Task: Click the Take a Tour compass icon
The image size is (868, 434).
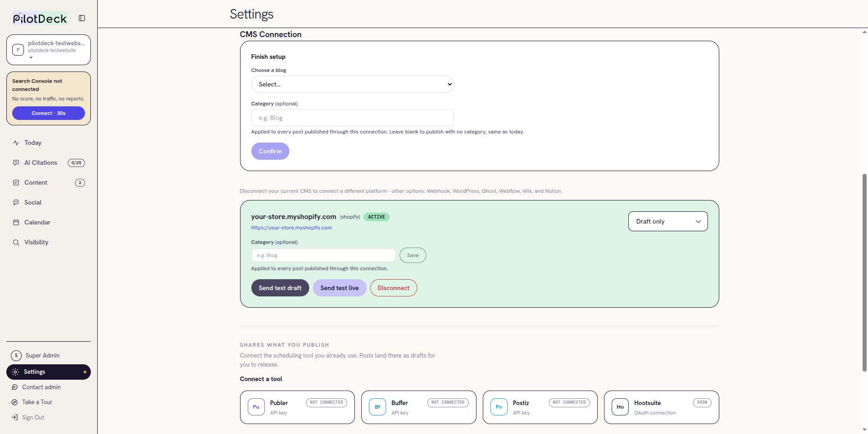Action: 14,402
